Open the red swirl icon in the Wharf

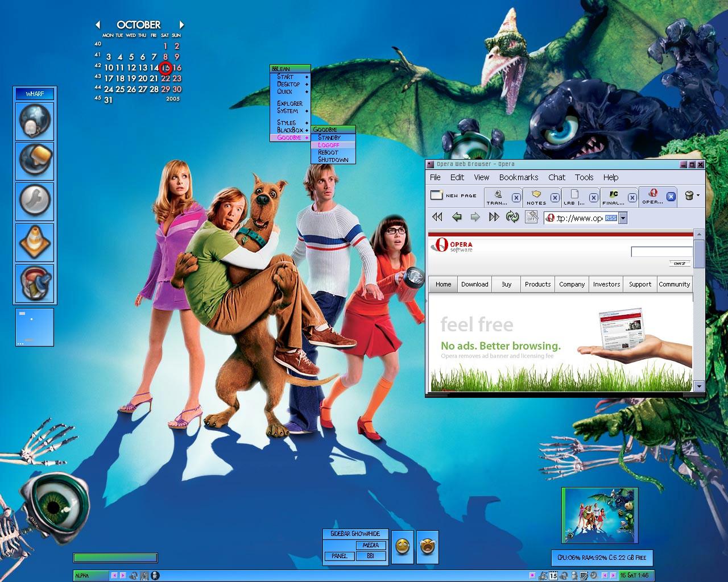35,283
